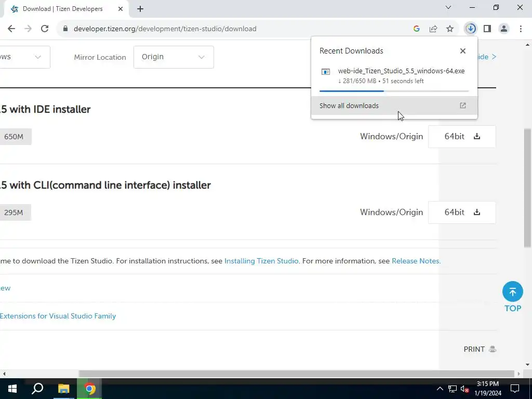Click the vertical scrollbar down arrow
This screenshot has height=399, width=532.
pyautogui.click(x=527, y=365)
